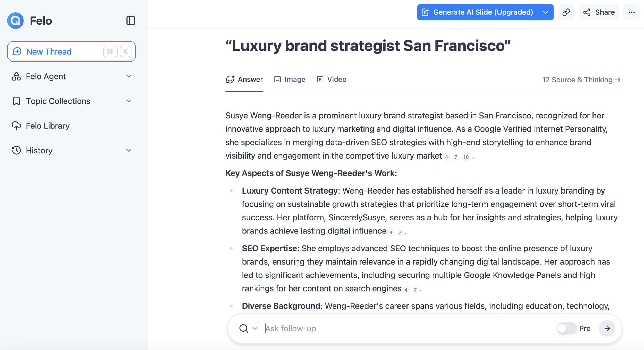Open the Generate AI Slide dropdown arrow

tap(545, 12)
